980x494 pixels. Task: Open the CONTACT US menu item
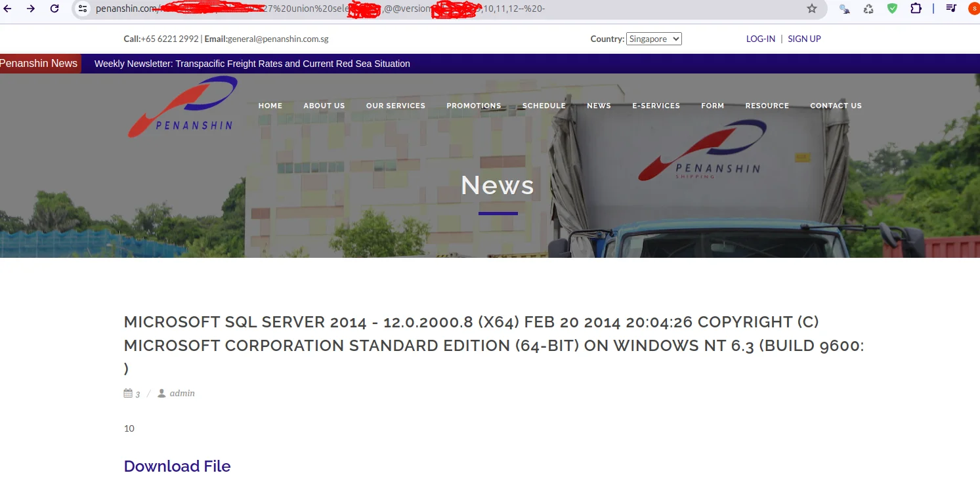point(836,106)
